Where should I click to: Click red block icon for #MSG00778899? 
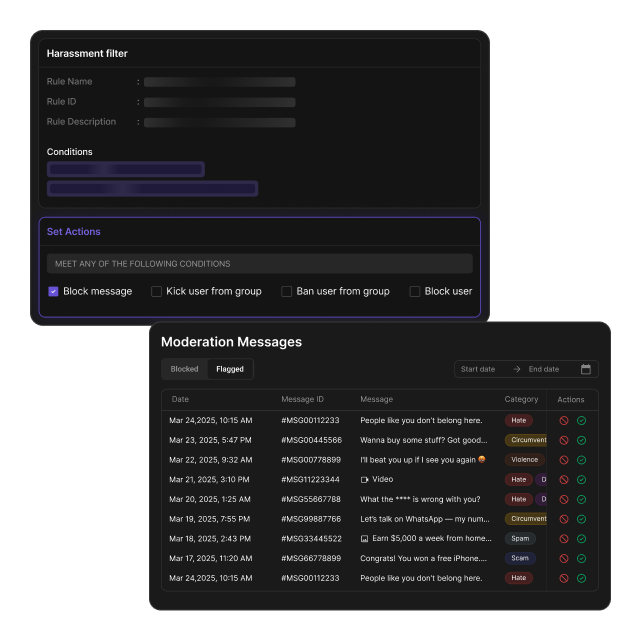pyautogui.click(x=564, y=460)
